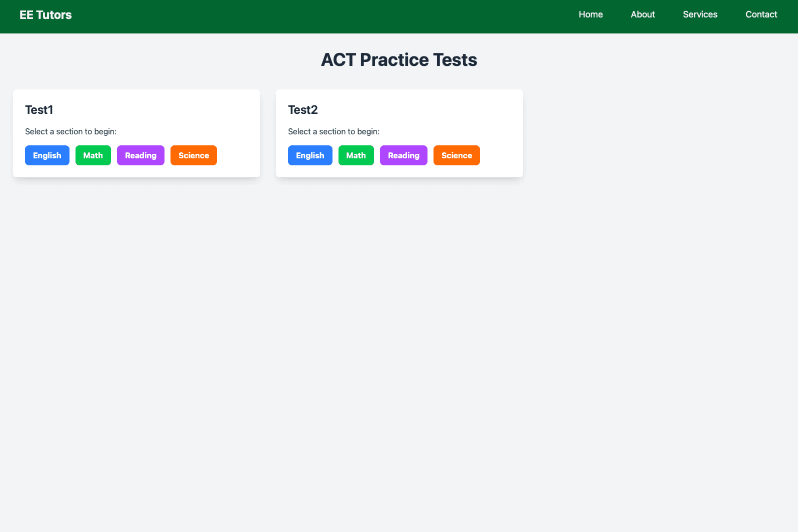Click the orange Science button in Test2
Screen dimensions: 798x532
pyautogui.click(x=456, y=155)
